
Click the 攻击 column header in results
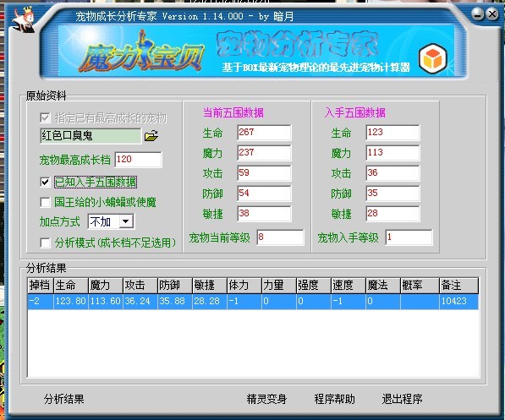[140, 285]
